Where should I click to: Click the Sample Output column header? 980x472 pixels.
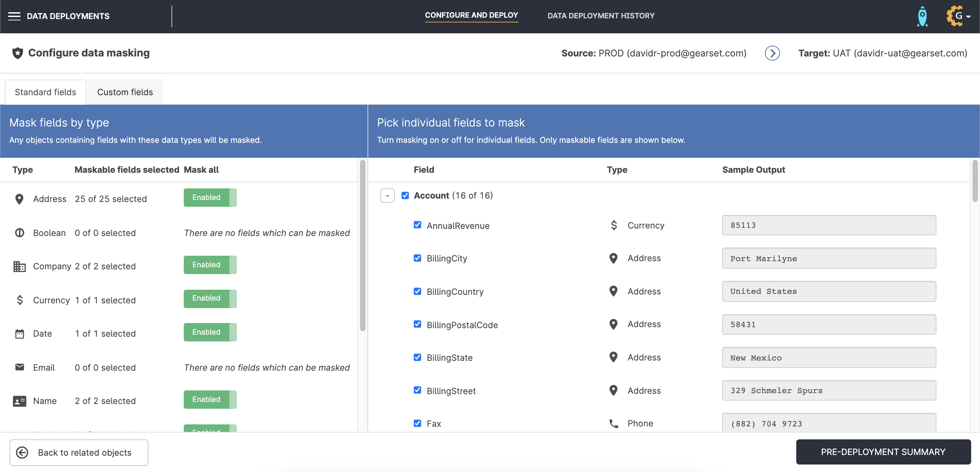pos(753,170)
